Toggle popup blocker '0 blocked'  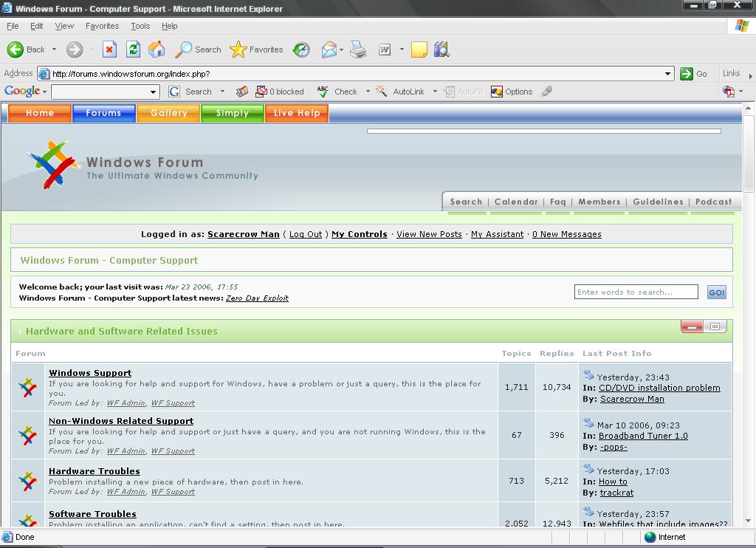click(x=280, y=92)
